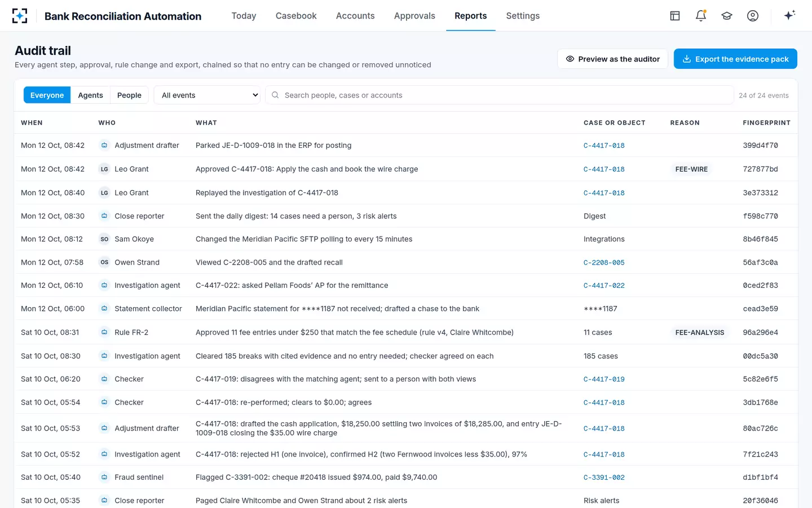Click fingerprint d1bf1bf4
Image resolution: width=812 pixels, height=508 pixels.
click(x=760, y=477)
